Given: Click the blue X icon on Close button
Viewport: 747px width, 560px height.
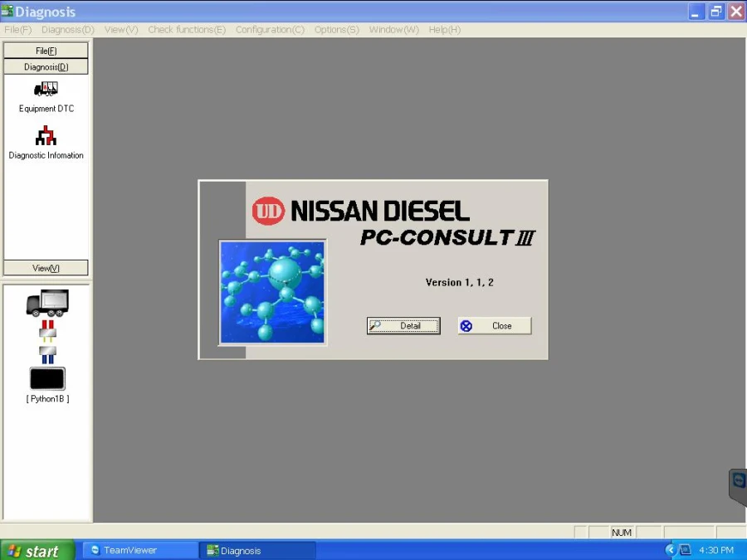Looking at the screenshot, I should (466, 326).
